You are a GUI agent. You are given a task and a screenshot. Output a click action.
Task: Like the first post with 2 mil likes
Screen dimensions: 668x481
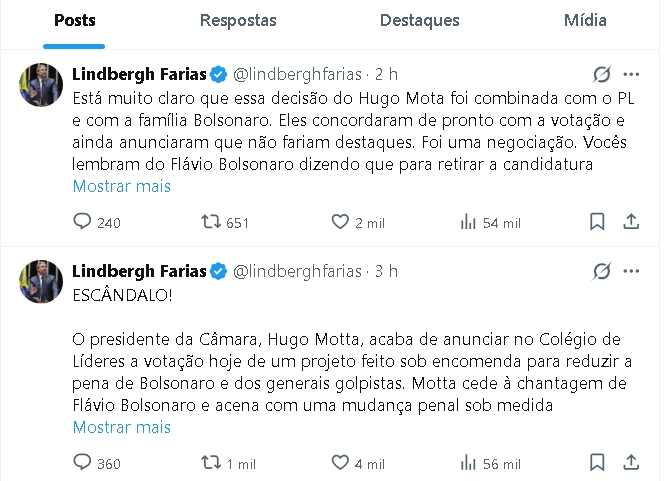pos(340,223)
